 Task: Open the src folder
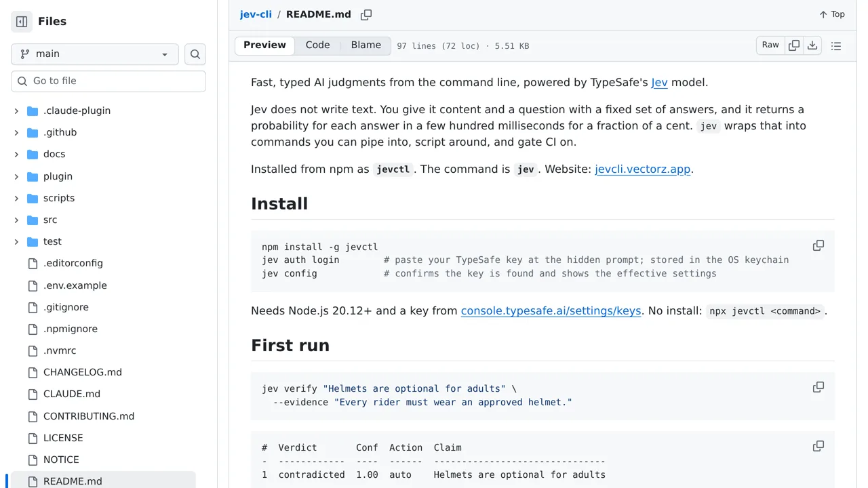click(50, 220)
